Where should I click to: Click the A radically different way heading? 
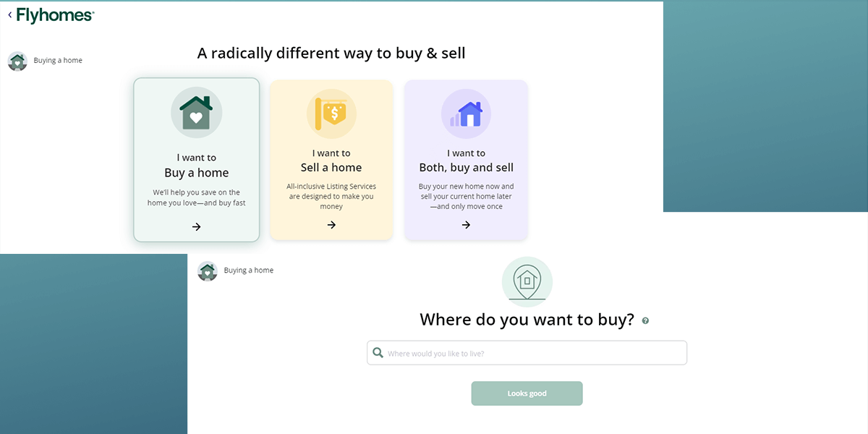(331, 53)
